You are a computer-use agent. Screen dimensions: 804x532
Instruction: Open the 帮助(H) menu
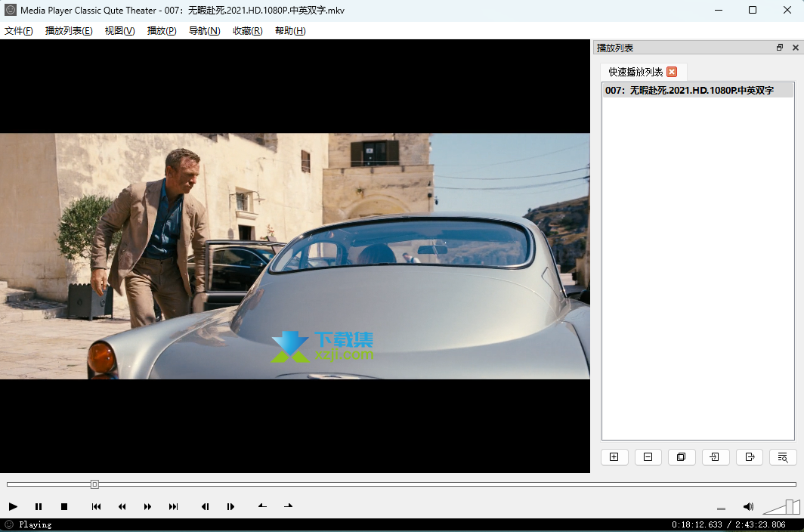(290, 31)
